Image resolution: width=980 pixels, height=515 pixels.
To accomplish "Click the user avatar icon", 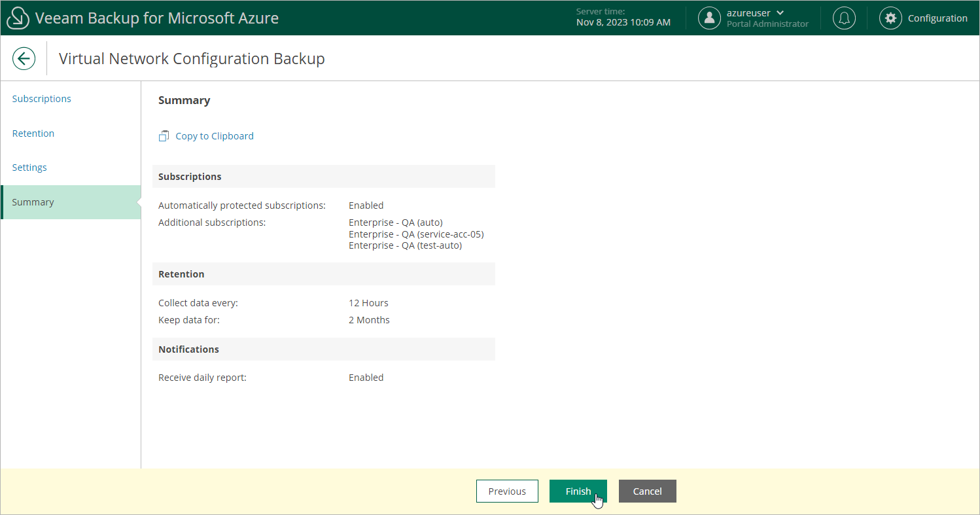I will click(709, 18).
